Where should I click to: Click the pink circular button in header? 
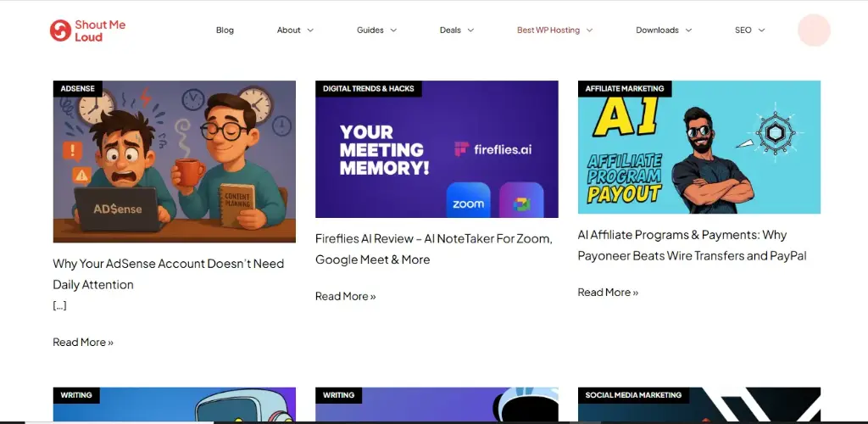point(814,30)
